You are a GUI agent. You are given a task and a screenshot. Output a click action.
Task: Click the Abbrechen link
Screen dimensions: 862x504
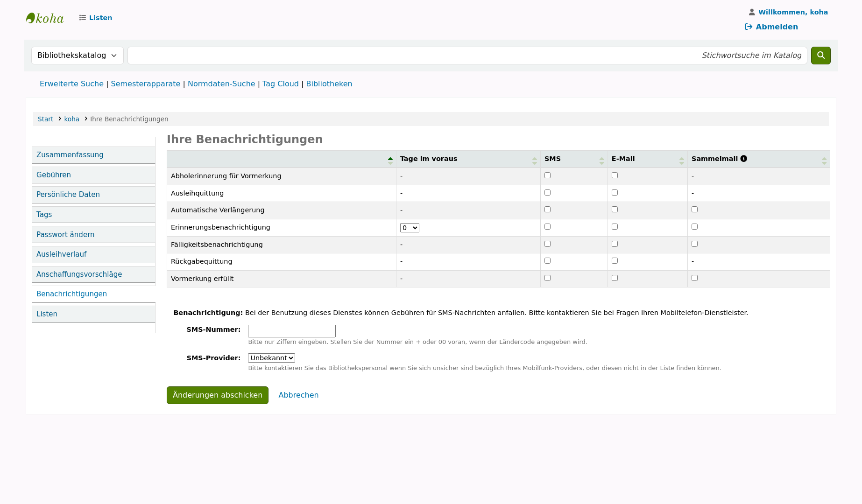(x=298, y=395)
